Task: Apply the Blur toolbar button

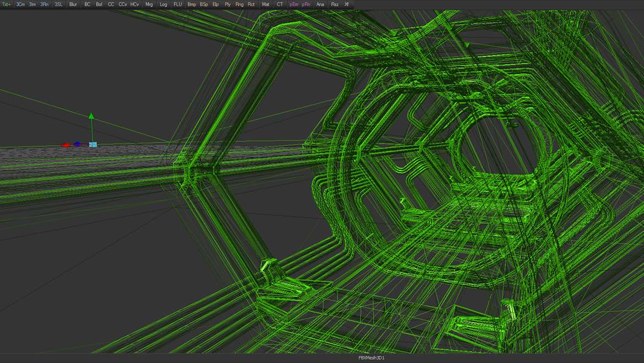Action: click(73, 4)
